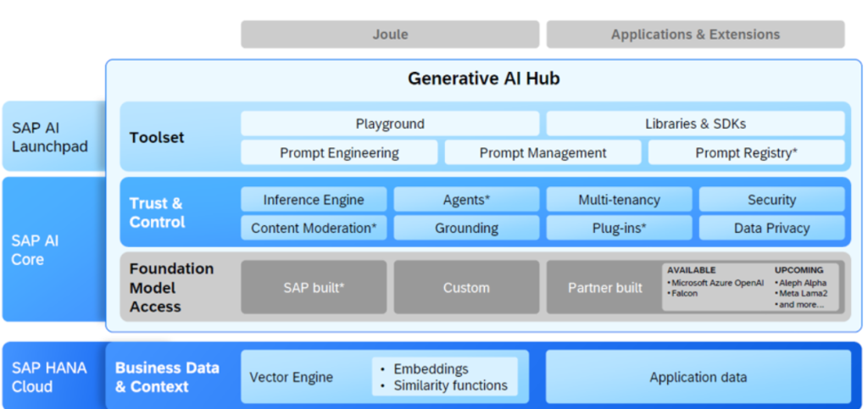This screenshot has width=868, height=409.
Task: Click the Content Moderation box
Action: (x=314, y=228)
